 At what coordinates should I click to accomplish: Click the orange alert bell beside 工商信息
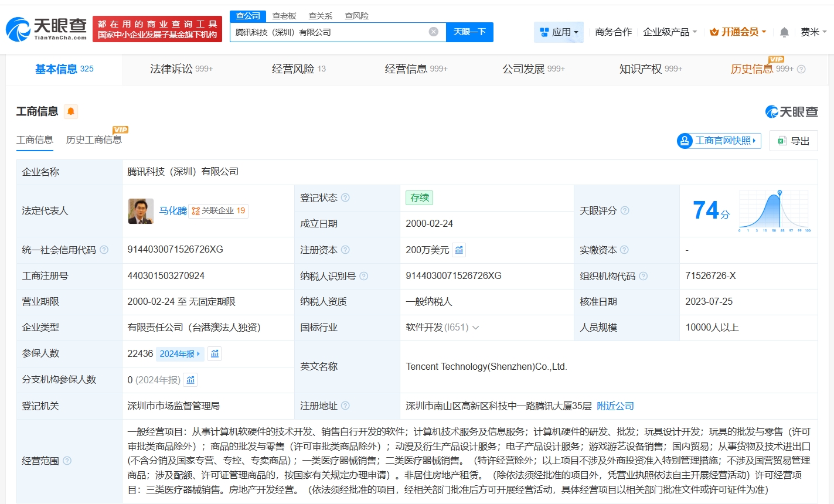tap(71, 111)
